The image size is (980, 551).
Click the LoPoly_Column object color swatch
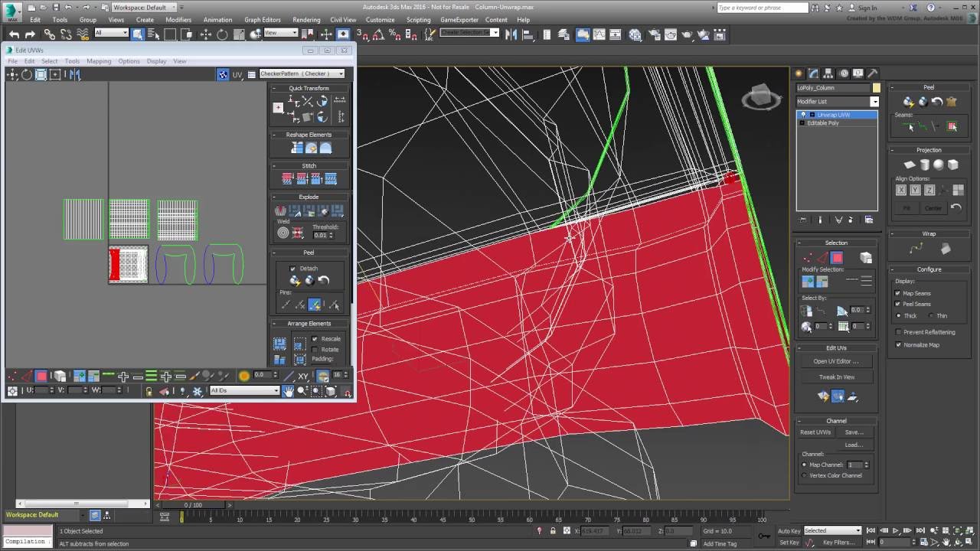click(x=877, y=87)
